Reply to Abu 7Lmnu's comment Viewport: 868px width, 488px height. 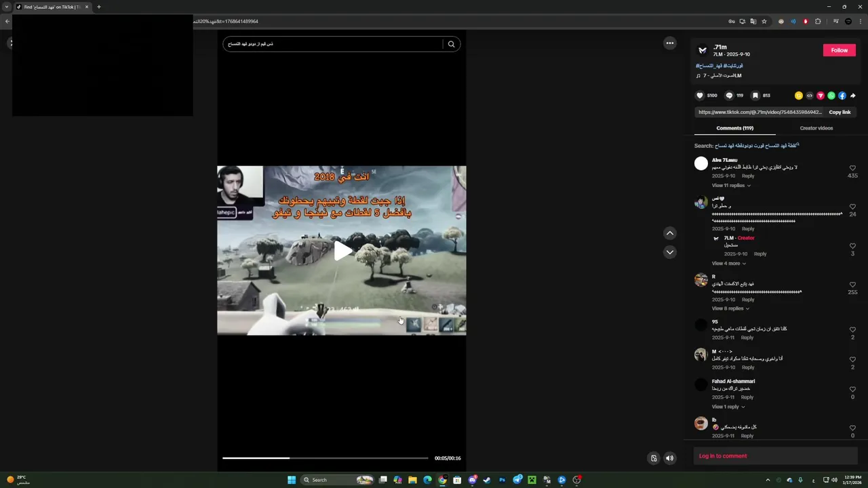pos(748,176)
